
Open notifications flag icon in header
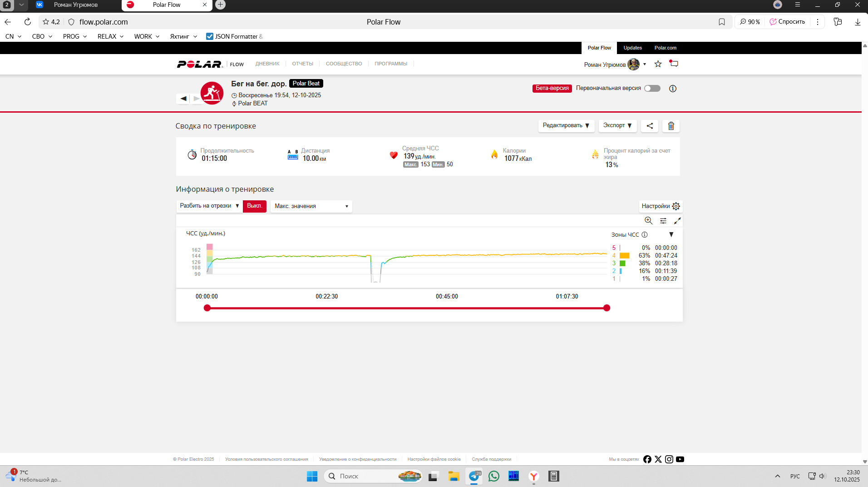(x=674, y=64)
